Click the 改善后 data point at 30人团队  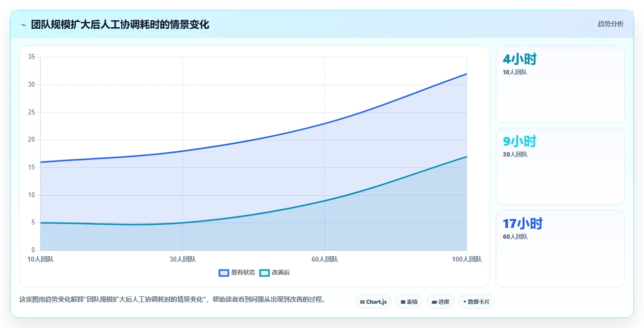pyautogui.click(x=182, y=222)
